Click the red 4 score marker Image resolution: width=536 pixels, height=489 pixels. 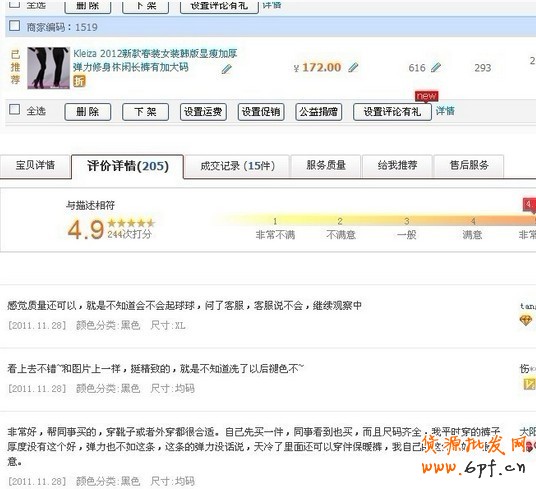(529, 205)
